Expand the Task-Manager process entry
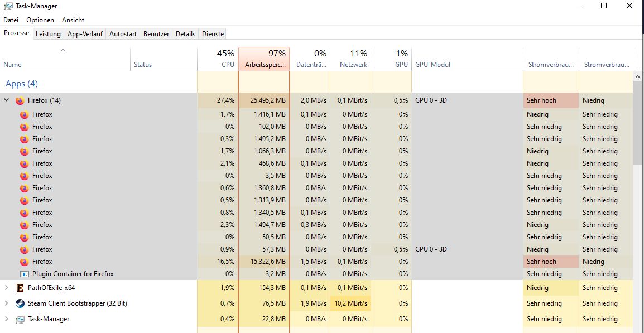Viewport: 644px width, 333px height. [x=7, y=319]
